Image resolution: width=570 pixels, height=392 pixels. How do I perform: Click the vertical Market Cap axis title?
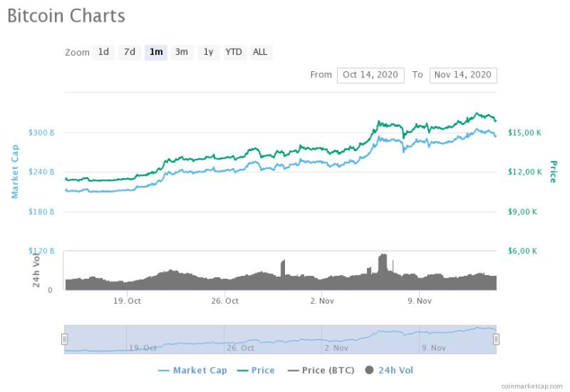click(15, 172)
